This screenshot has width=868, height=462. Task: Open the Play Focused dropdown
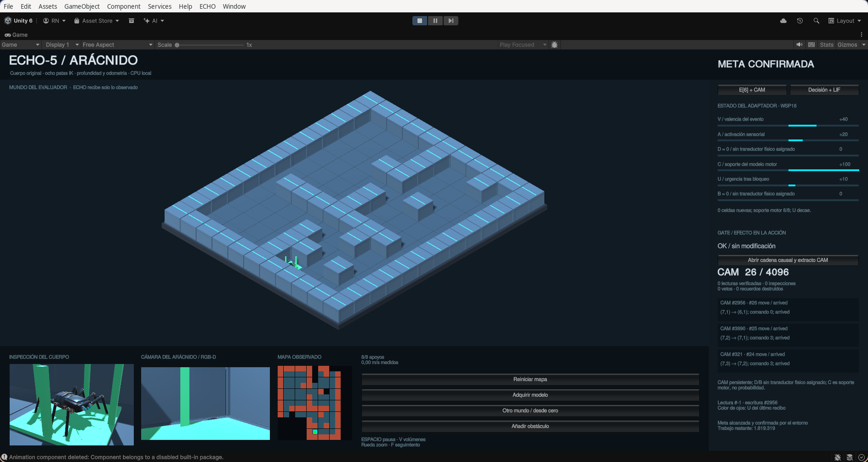(x=523, y=45)
